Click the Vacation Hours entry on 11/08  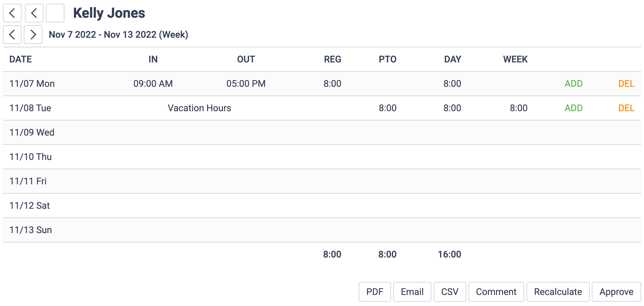[199, 108]
